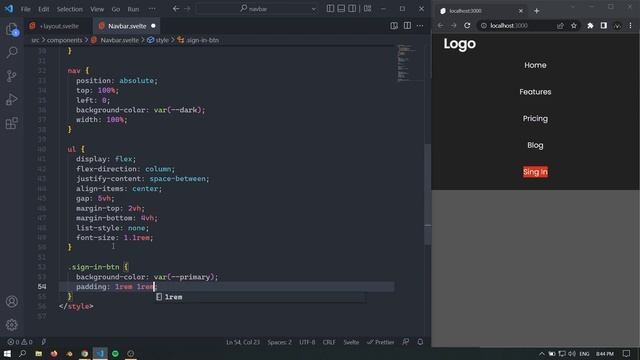Click the Pricing link in the webpage
The width and height of the screenshot is (640, 360).
click(535, 119)
